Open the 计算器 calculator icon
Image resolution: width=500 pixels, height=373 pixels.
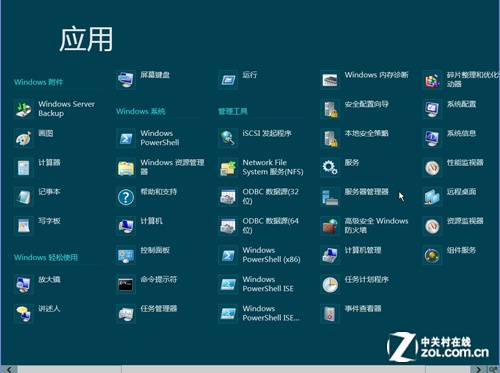pos(24,168)
